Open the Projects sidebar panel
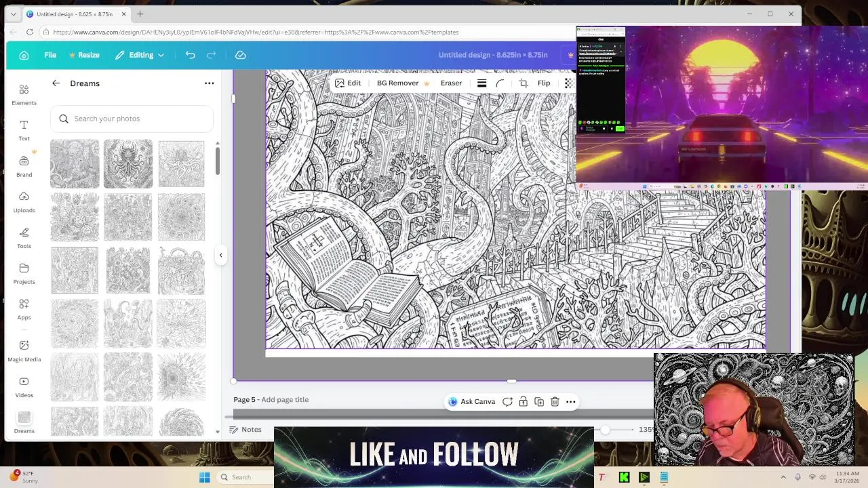The height and width of the screenshot is (488, 868). tap(24, 273)
